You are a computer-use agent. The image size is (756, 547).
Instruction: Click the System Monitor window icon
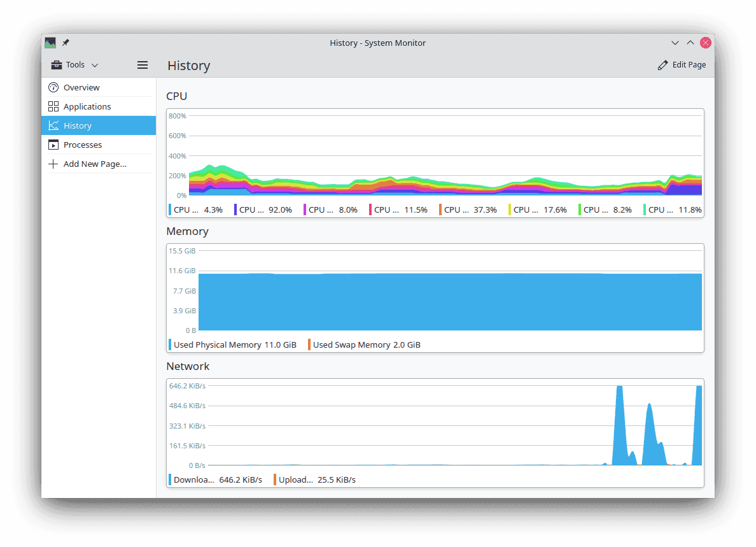[50, 42]
